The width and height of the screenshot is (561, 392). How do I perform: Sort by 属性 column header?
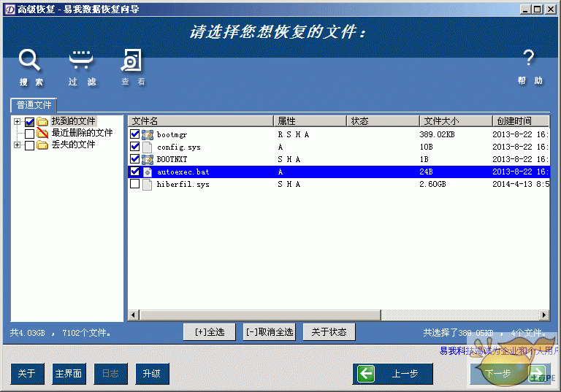tap(310, 121)
